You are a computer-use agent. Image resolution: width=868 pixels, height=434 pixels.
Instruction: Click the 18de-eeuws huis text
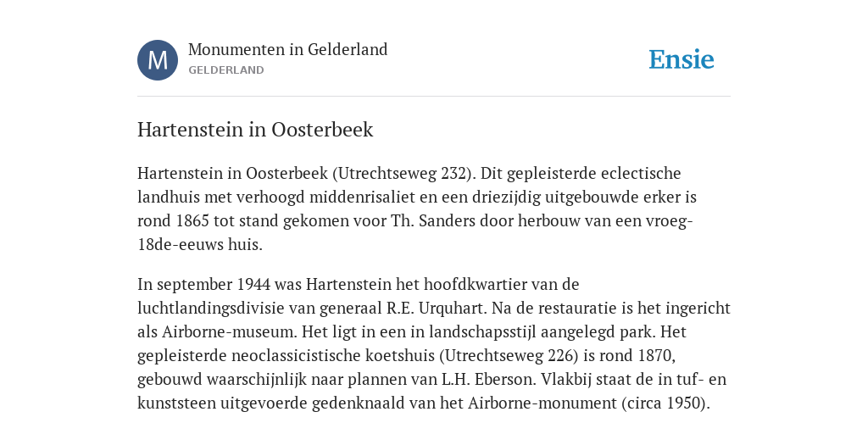tap(199, 245)
